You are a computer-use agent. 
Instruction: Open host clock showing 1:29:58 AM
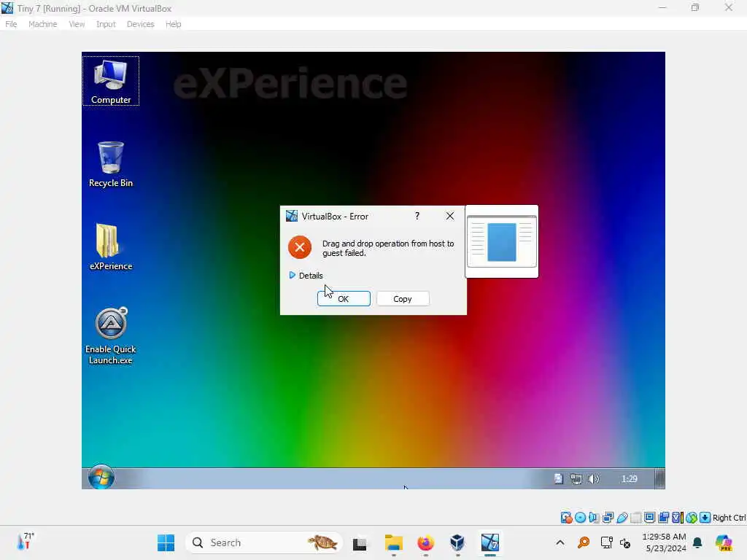664,542
